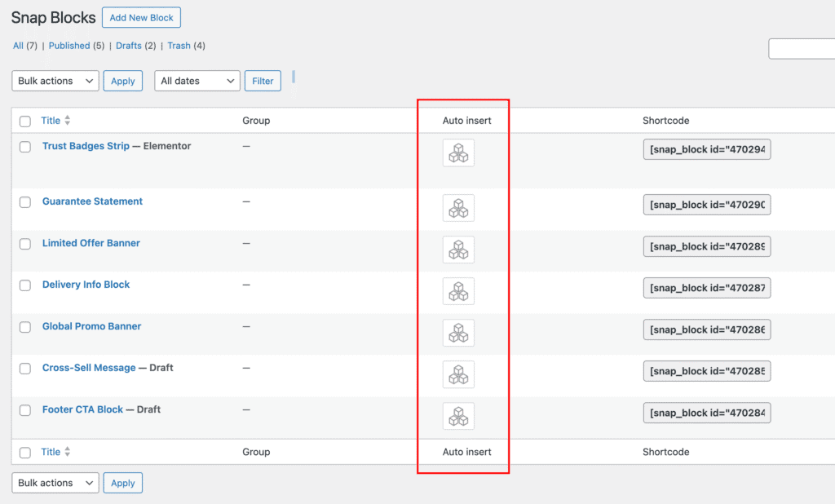Click auto insert icon for Footer CTA Block
The width and height of the screenshot is (835, 504).
(x=458, y=416)
